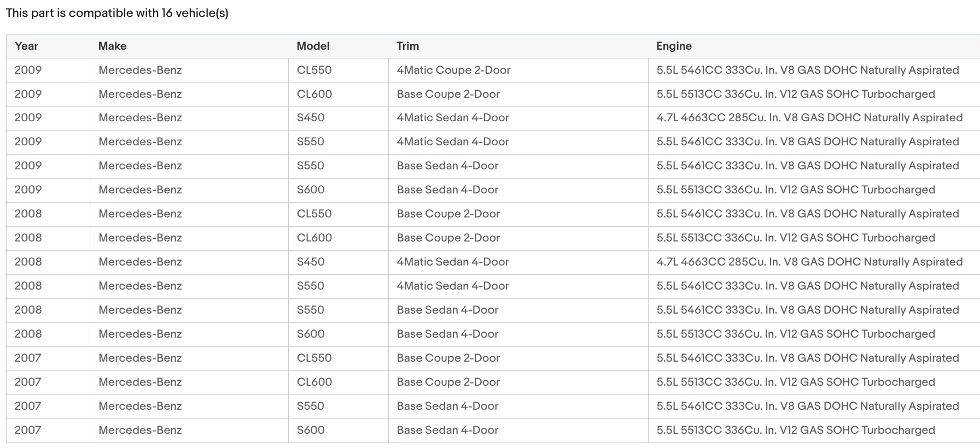Image resolution: width=980 pixels, height=448 pixels.
Task: Click the compatible with 16 vehicles text
Action: click(117, 13)
